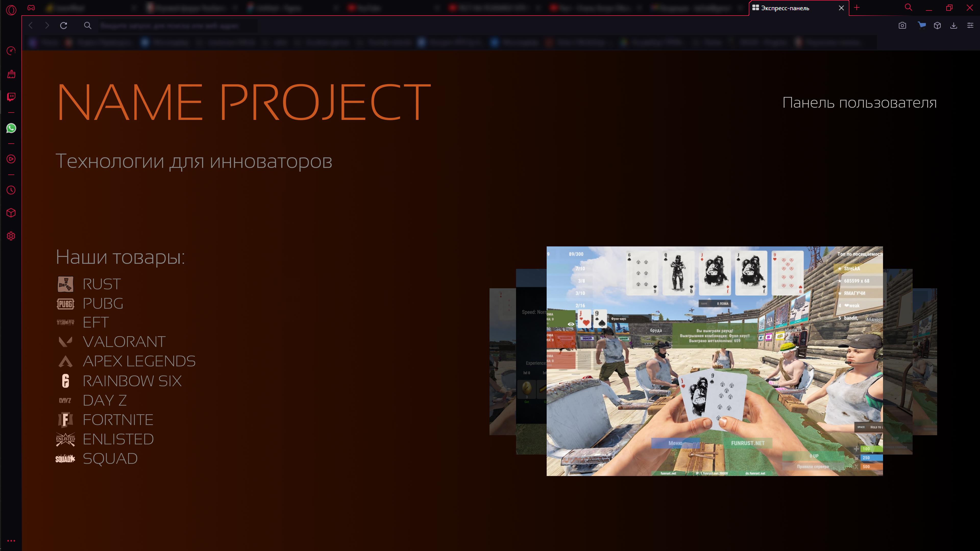Select VALORANT from the products list

[x=124, y=342]
